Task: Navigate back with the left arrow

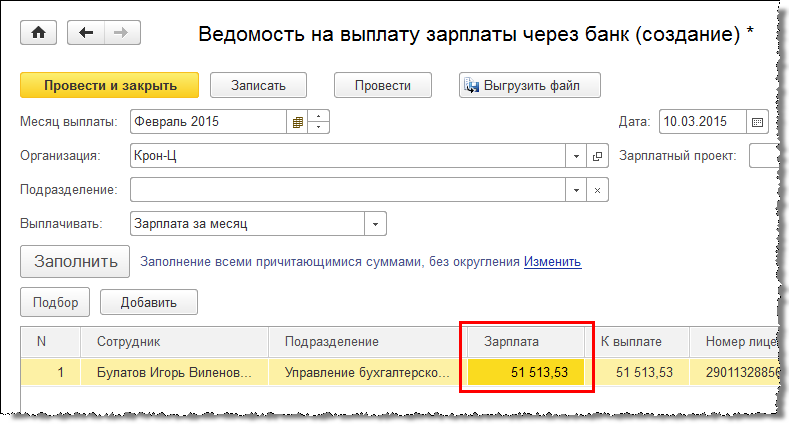Action: [x=86, y=33]
